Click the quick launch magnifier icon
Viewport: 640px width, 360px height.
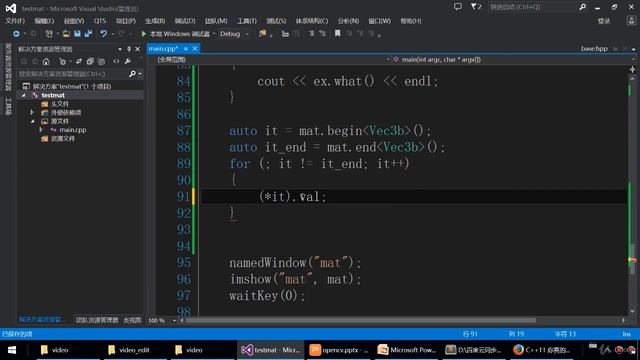point(582,7)
